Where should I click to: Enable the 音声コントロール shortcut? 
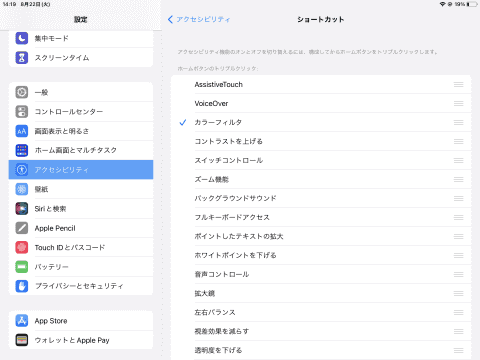point(321,274)
